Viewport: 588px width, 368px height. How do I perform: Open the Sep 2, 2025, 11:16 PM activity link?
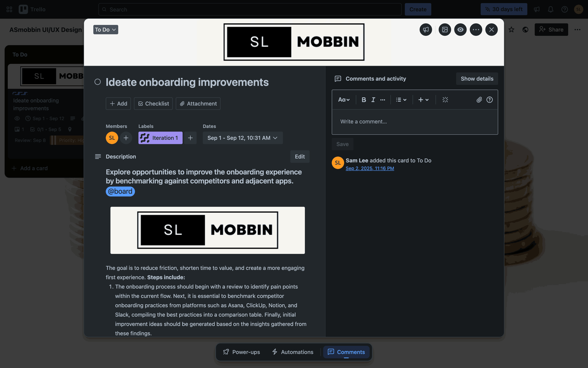pos(370,168)
